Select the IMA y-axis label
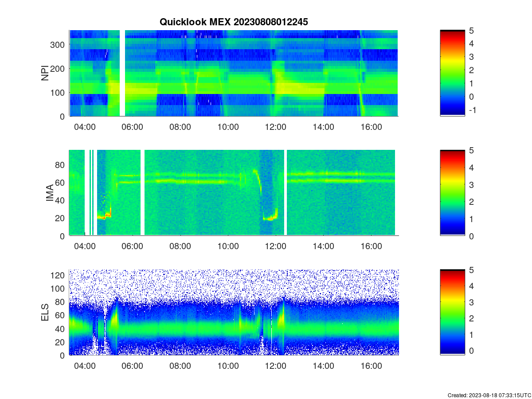This screenshot has width=532, height=399. point(50,194)
